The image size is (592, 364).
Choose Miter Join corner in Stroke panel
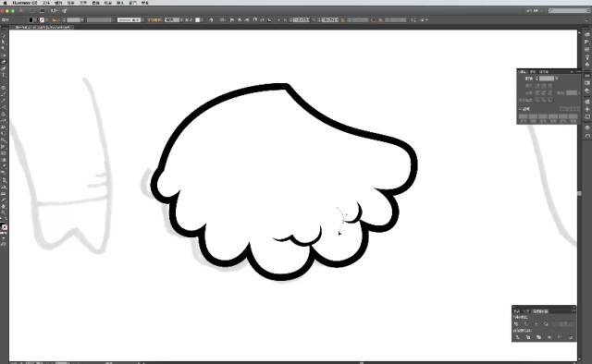[x=537, y=92]
